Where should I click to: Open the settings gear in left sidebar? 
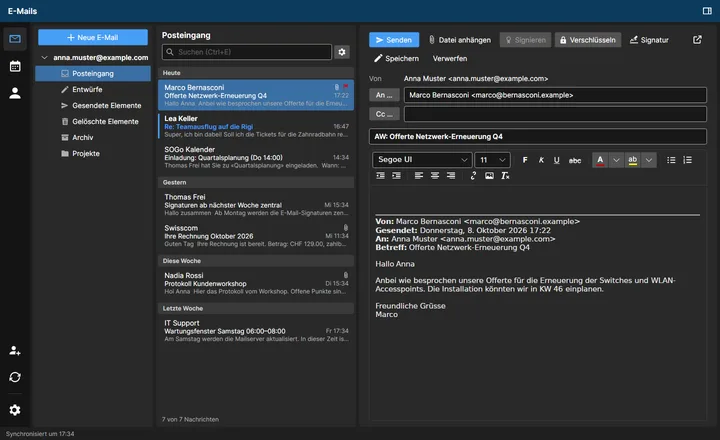point(15,410)
